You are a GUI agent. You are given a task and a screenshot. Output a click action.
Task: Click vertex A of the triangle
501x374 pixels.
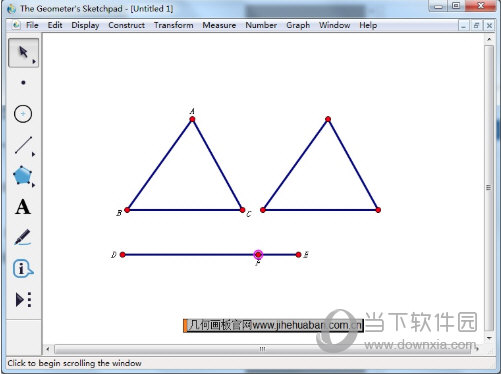(x=192, y=119)
